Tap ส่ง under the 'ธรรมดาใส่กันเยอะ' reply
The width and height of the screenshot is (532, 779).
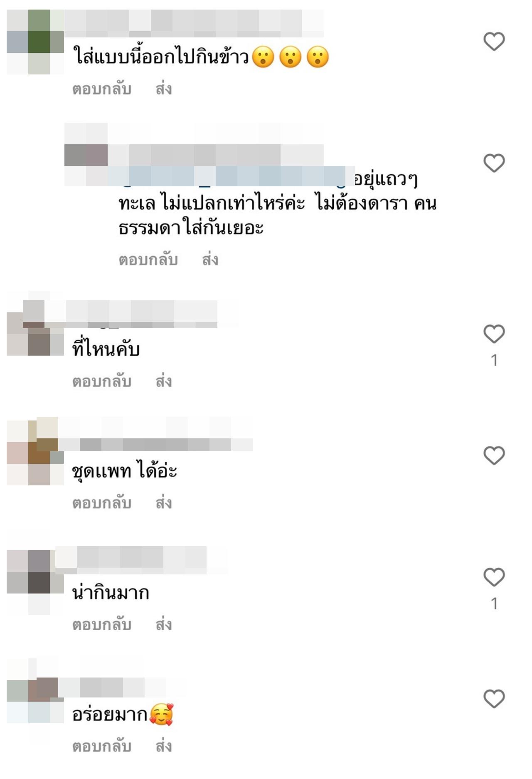coord(210,260)
